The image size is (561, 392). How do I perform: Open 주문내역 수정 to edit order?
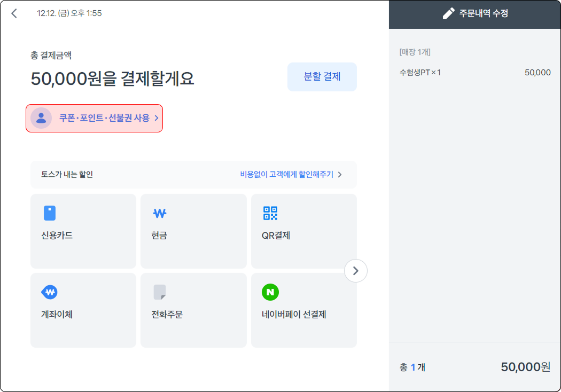[x=483, y=14]
